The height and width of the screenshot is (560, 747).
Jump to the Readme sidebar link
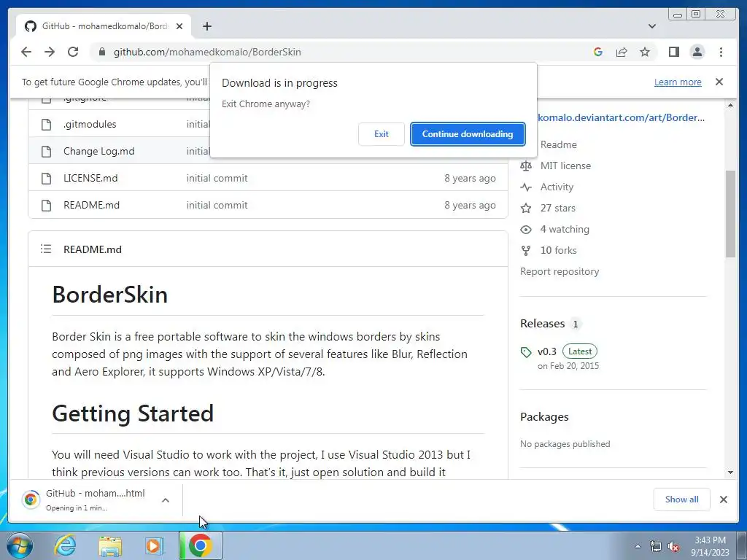click(558, 144)
